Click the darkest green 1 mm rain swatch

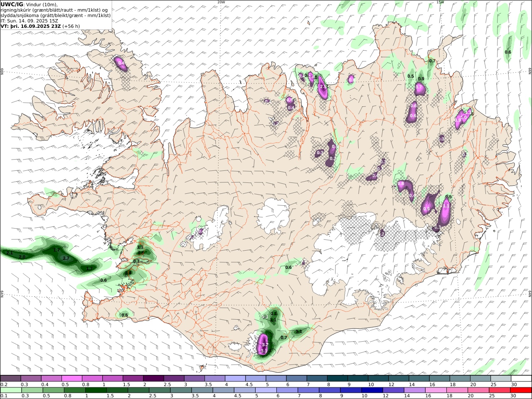(96, 390)
